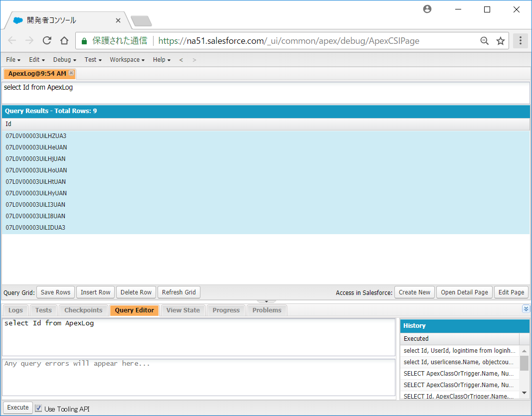
Task: Select row 07L0V00003UiLI8UAN
Action: tap(266, 216)
